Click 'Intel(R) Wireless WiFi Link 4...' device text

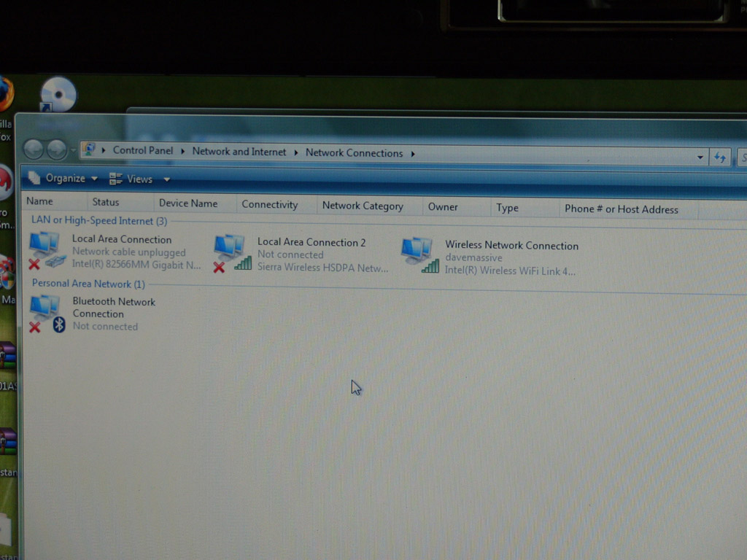pyautogui.click(x=510, y=271)
